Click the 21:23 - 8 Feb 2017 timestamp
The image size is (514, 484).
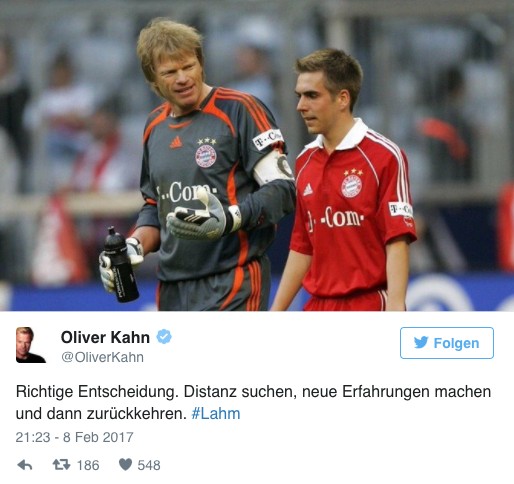tap(75, 437)
